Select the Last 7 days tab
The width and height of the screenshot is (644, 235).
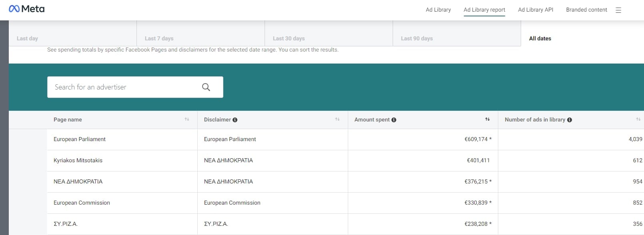click(201, 34)
